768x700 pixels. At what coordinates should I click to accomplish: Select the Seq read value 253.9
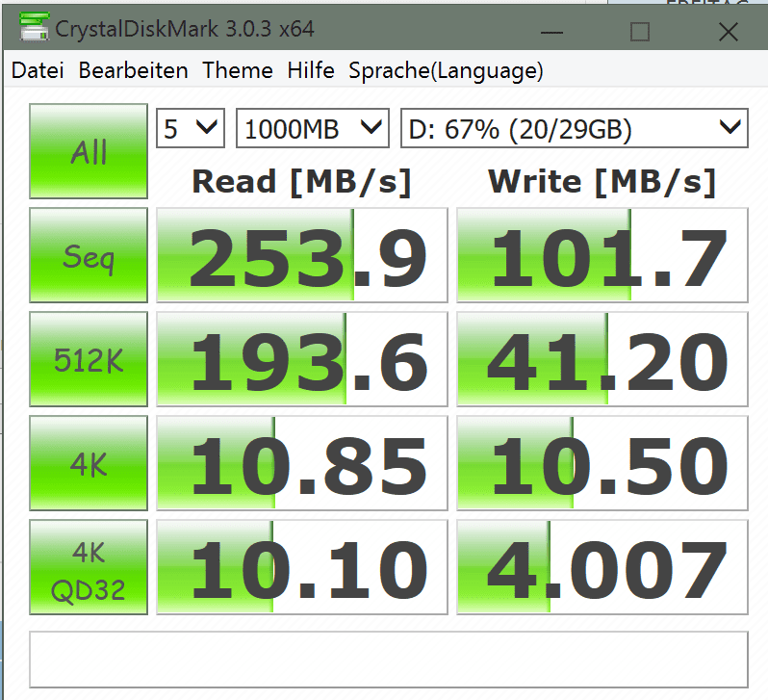pos(302,255)
